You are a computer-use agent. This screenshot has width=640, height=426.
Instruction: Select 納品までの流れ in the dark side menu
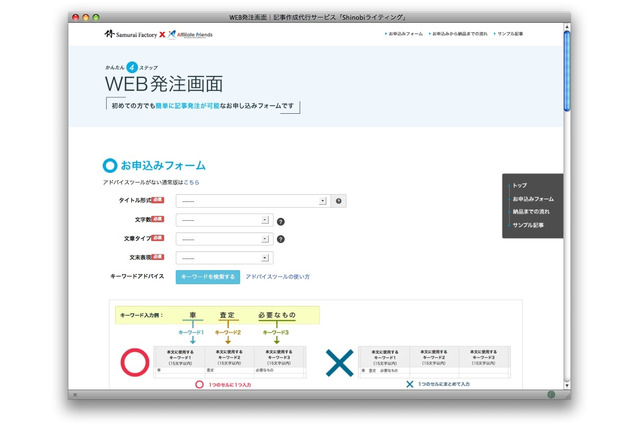tap(531, 212)
